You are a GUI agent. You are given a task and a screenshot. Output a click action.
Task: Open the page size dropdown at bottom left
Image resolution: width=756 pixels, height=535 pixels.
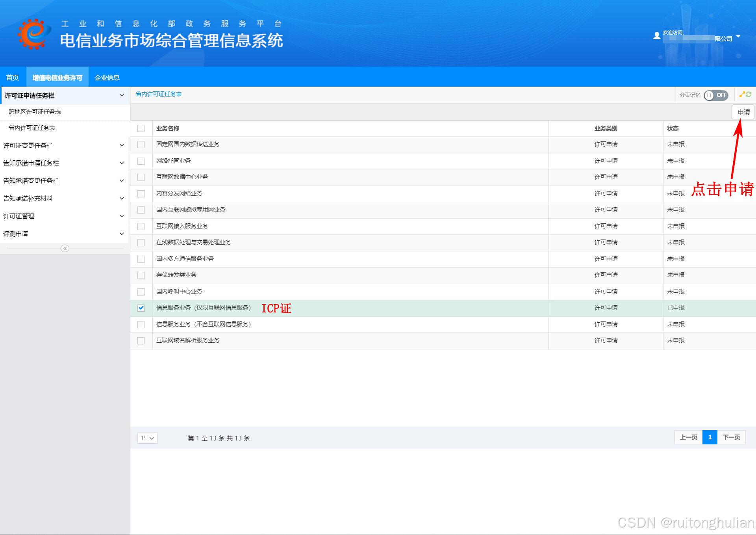[147, 438]
